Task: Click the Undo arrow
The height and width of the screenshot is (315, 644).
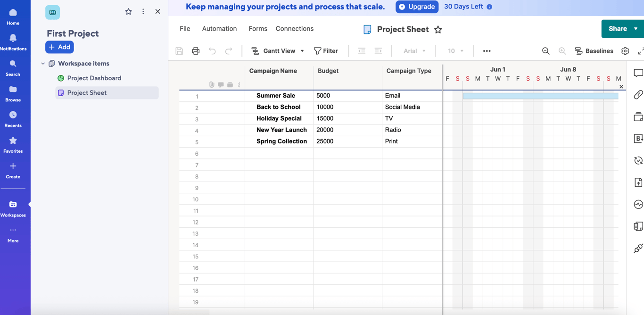Action: (x=212, y=51)
